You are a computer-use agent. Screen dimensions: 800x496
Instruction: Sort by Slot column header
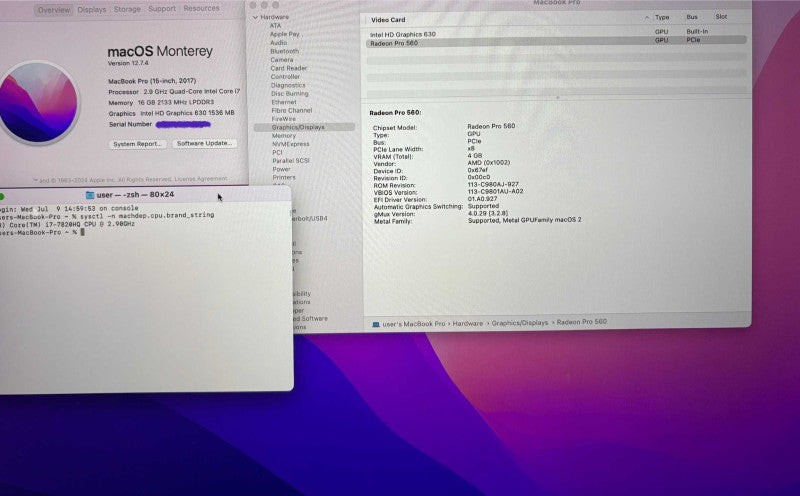pyautogui.click(x=721, y=17)
